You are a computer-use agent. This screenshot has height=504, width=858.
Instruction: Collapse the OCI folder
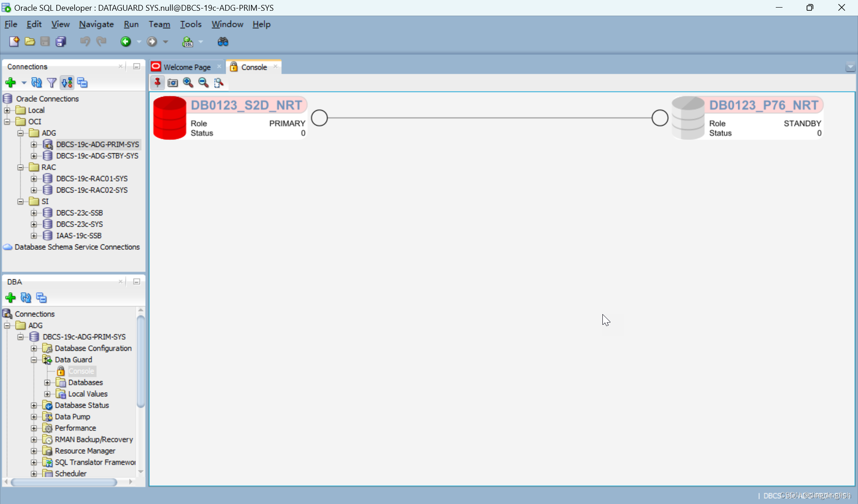click(7, 122)
